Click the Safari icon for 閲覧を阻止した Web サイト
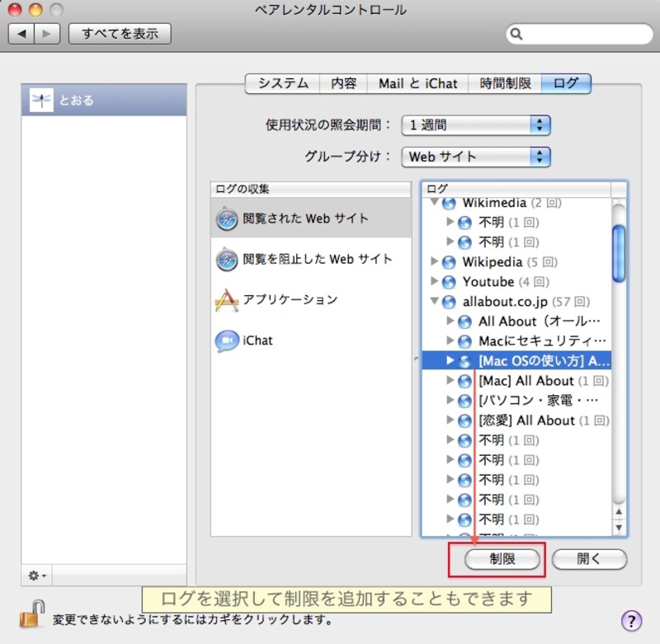The width and height of the screenshot is (660, 644). (227, 260)
